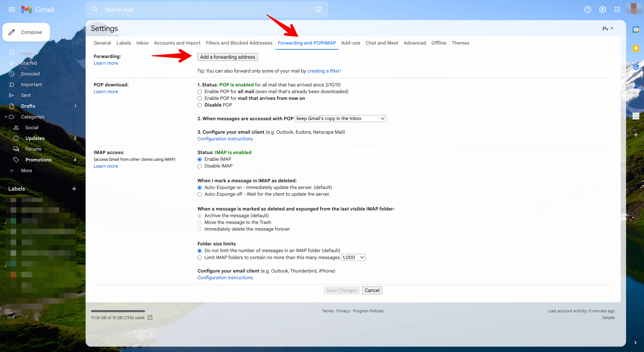
Task: Select the Disable POP radio button
Action: click(199, 105)
